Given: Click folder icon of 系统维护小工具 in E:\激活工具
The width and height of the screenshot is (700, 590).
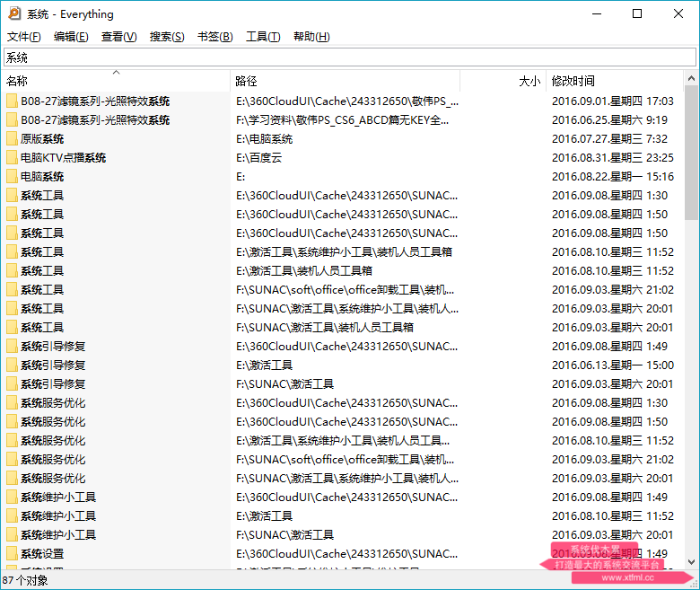Looking at the screenshot, I should coord(12,515).
